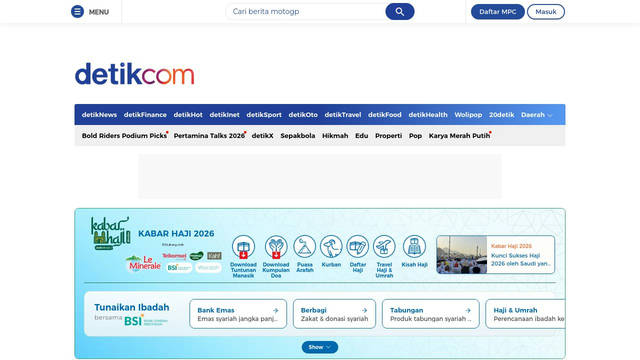Open the detikHot tab
640x360 pixels.
tap(188, 115)
